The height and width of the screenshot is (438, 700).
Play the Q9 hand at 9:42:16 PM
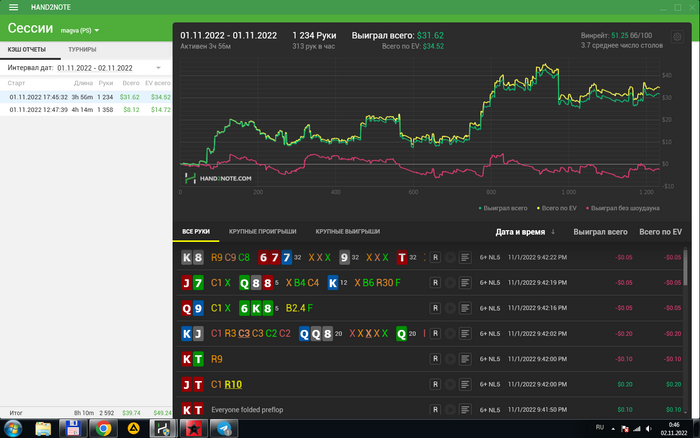pos(450,308)
